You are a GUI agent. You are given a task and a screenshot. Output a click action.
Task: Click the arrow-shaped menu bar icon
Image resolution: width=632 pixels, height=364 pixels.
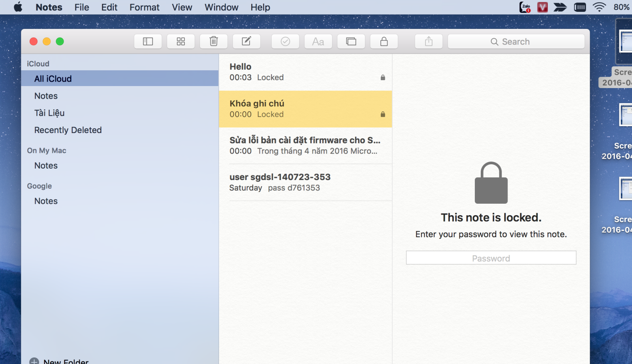click(x=560, y=7)
